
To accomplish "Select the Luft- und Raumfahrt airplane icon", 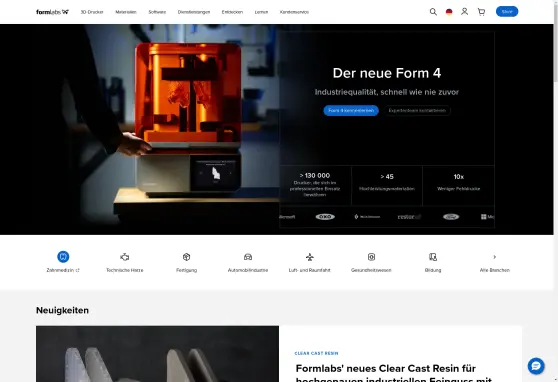I will pyautogui.click(x=310, y=257).
